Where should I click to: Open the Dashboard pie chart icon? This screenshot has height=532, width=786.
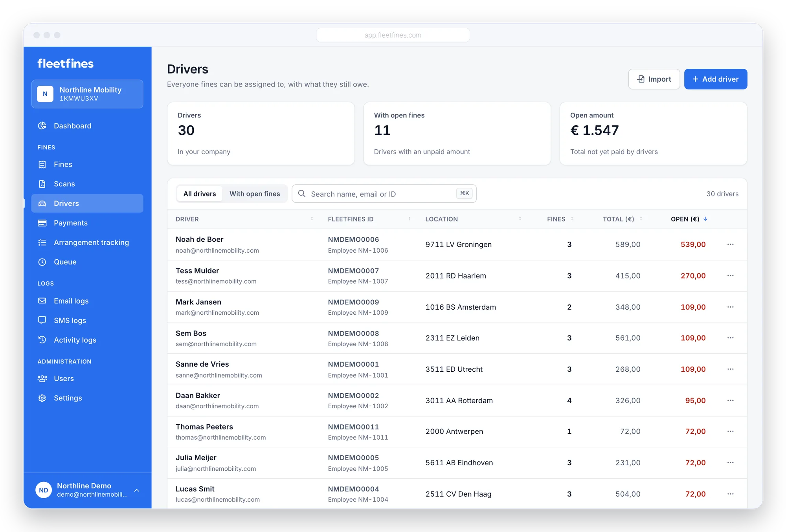(42, 126)
